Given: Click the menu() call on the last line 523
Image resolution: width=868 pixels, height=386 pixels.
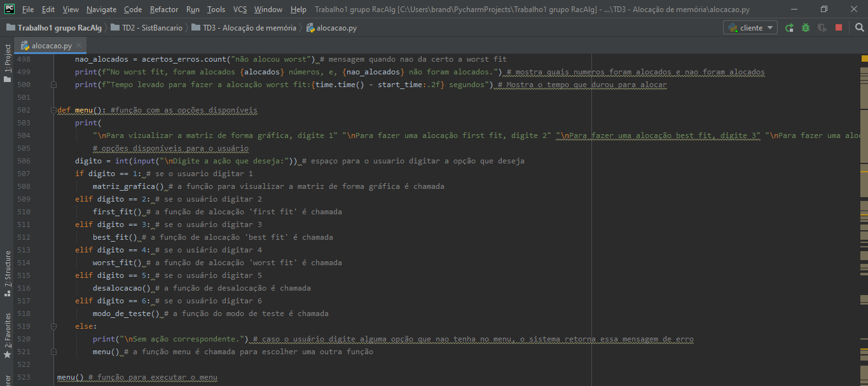Looking at the screenshot, I should pyautogui.click(x=71, y=377).
